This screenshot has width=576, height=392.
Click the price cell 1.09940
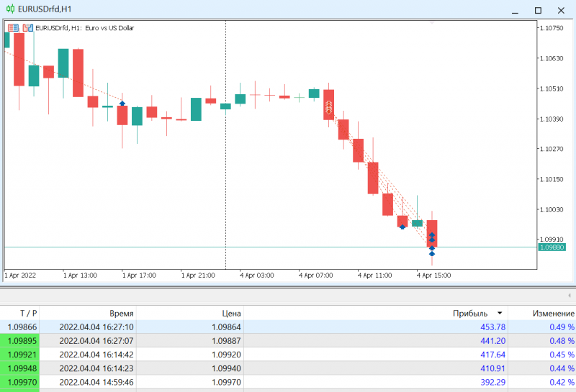[x=226, y=368]
